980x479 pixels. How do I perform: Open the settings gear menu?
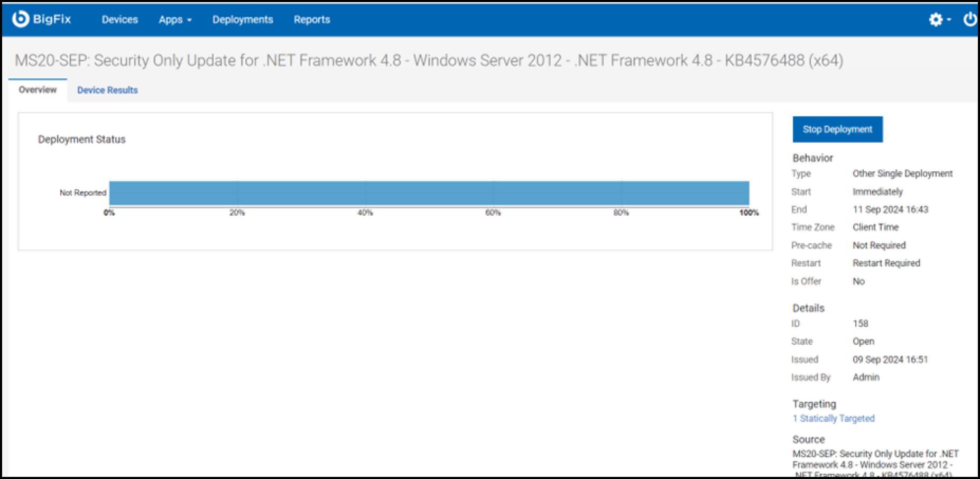936,20
